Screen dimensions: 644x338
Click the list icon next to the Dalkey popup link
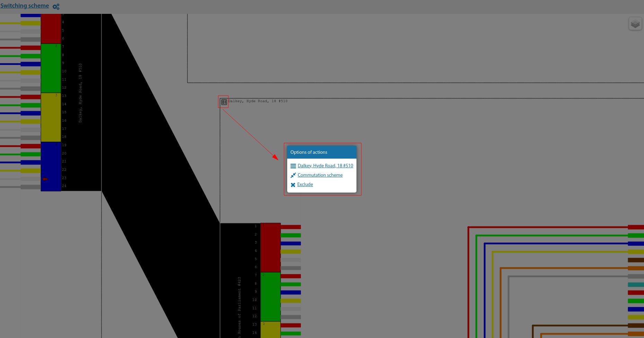[293, 166]
